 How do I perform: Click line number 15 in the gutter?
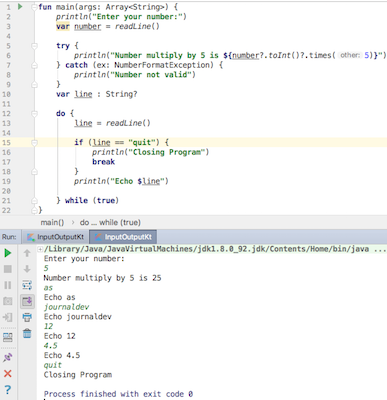tap(6, 143)
